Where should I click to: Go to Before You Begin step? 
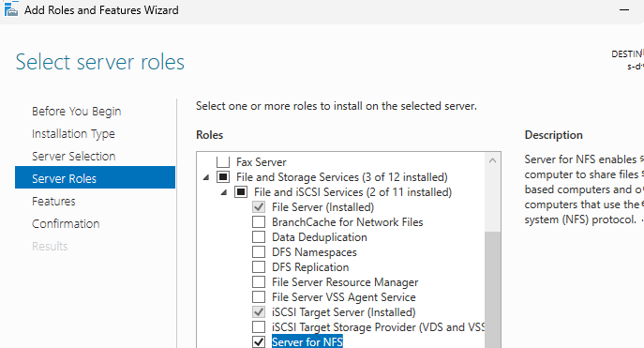pos(76,112)
